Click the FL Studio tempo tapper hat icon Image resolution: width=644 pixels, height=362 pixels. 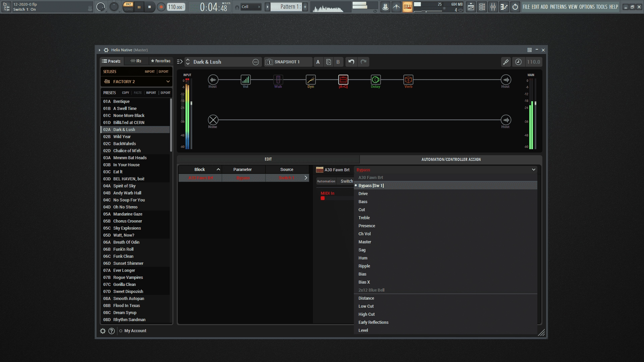(385, 7)
